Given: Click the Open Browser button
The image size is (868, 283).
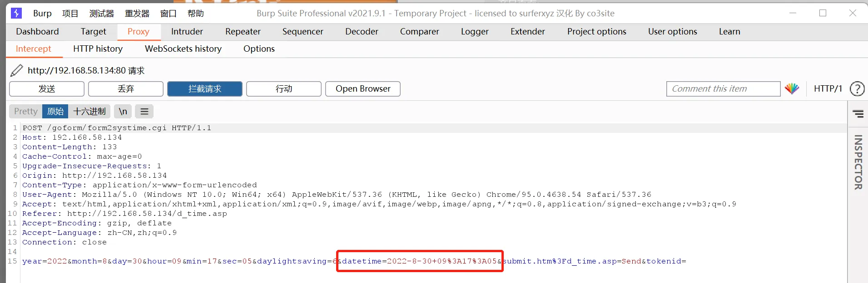Looking at the screenshot, I should pos(363,89).
